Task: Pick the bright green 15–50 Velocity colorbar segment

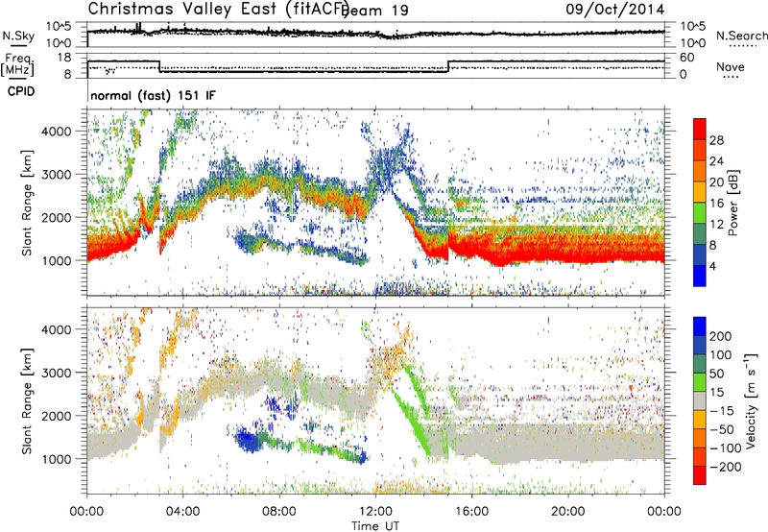Action: pyautogui.click(x=700, y=382)
